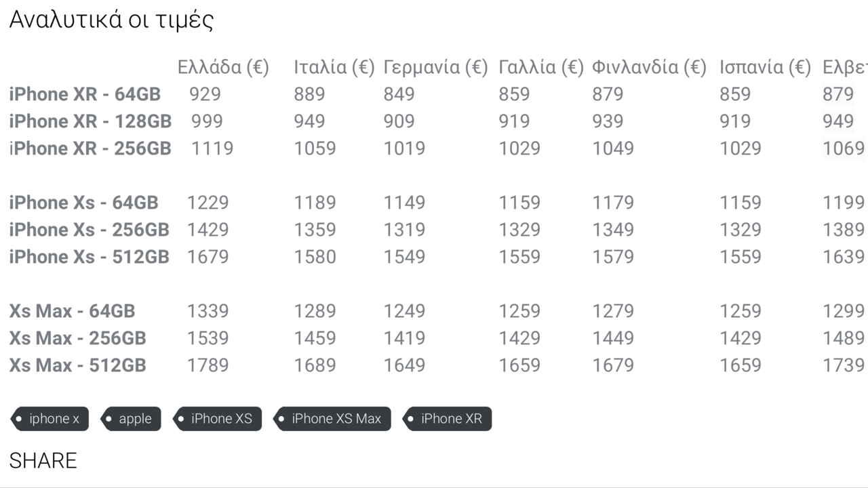Select the Γερμανία (€) column header
This screenshot has height=488, width=868.
pyautogui.click(x=436, y=67)
